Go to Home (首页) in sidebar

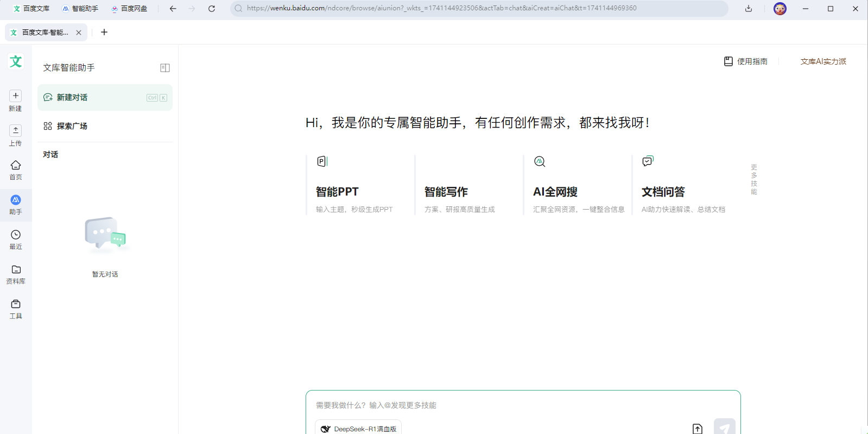coord(16,165)
